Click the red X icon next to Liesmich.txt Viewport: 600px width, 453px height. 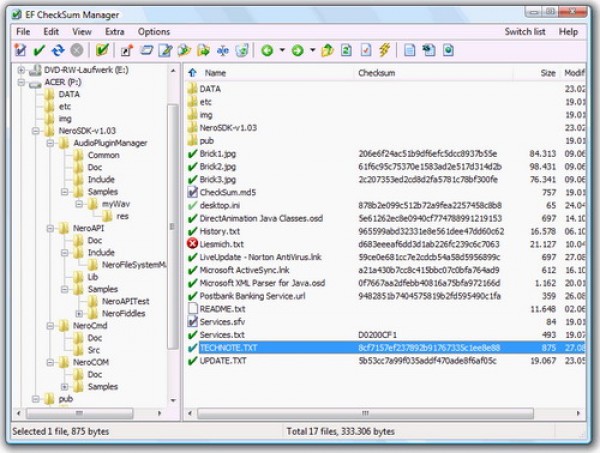[x=192, y=244]
